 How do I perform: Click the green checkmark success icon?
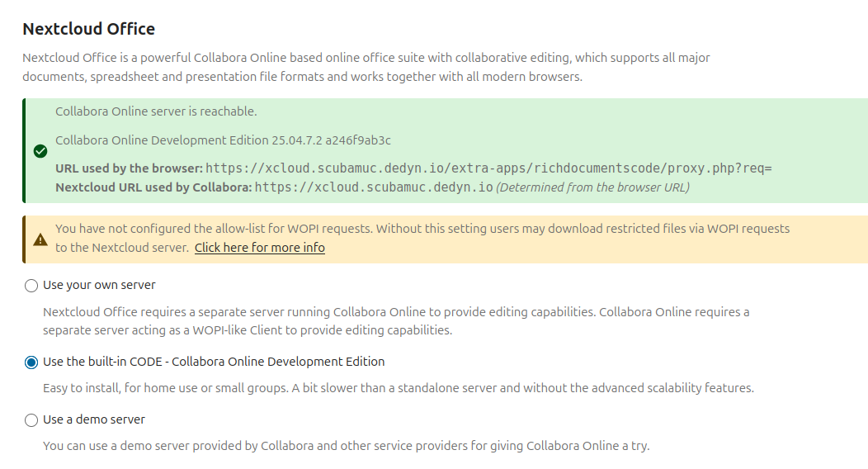tap(40, 151)
